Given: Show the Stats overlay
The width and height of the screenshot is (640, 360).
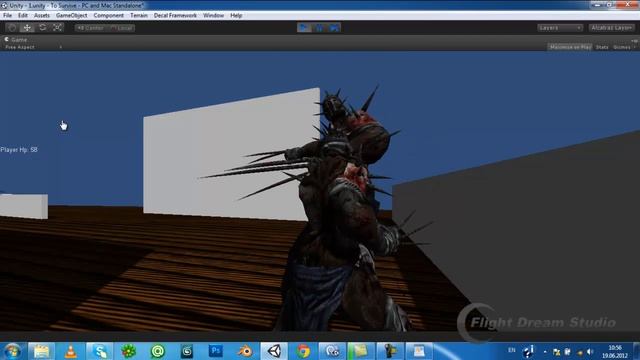Looking at the screenshot, I should (602, 47).
